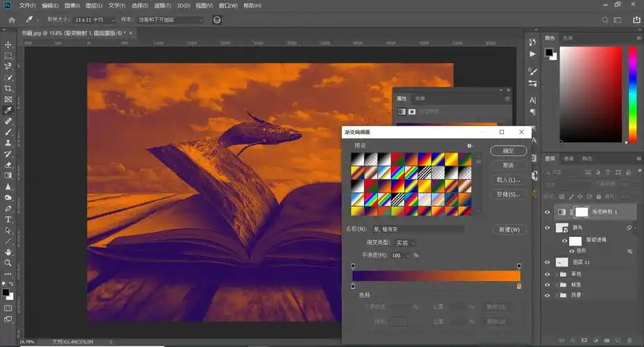The image size is (644, 347).
Task: Click the 确定 button in gradient editor
Action: [x=508, y=151]
